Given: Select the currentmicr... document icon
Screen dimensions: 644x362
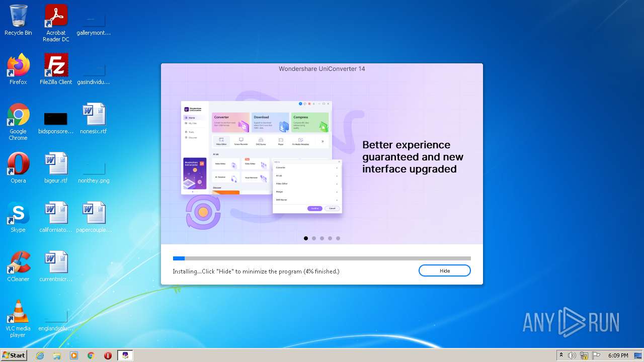Looking at the screenshot, I should pos(56,266).
